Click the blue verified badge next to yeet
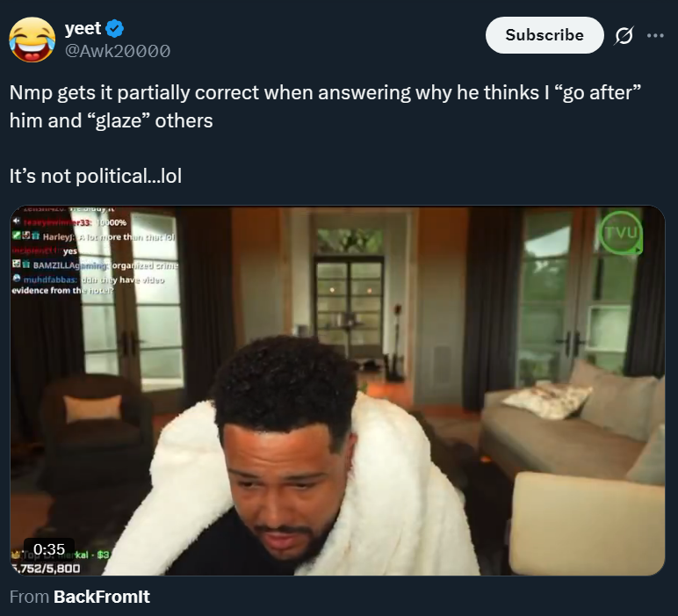 point(115,28)
